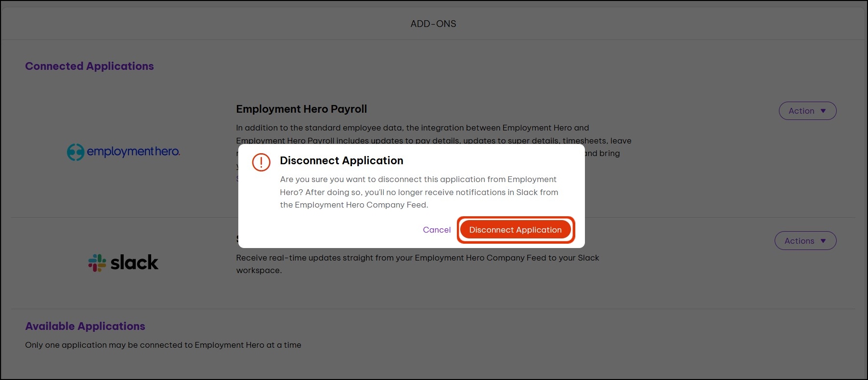The width and height of the screenshot is (868, 380).
Task: Click the dialog's Disconnect Application heading
Action: [x=341, y=160]
